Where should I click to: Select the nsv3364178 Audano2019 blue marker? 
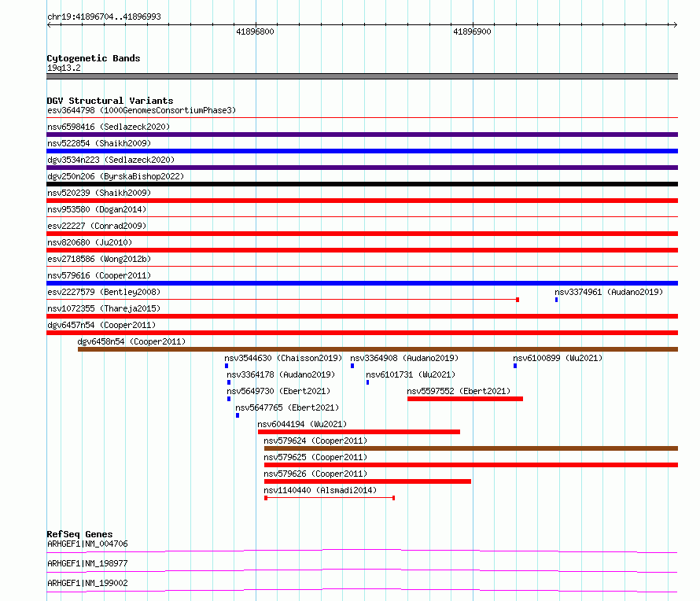coord(229,382)
